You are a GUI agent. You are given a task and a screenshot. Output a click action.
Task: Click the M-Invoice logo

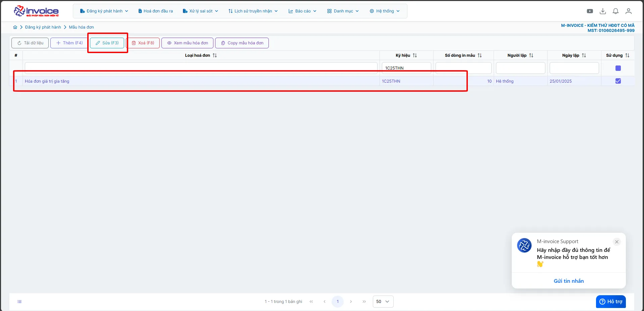[36, 11]
